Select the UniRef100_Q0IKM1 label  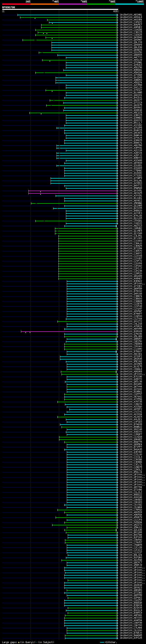[131, 191]
